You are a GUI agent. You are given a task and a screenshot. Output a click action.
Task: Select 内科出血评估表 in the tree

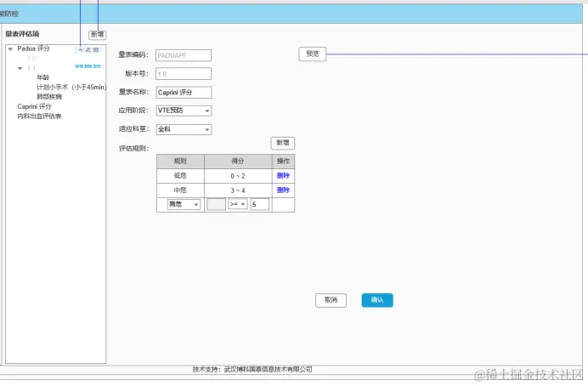point(39,116)
